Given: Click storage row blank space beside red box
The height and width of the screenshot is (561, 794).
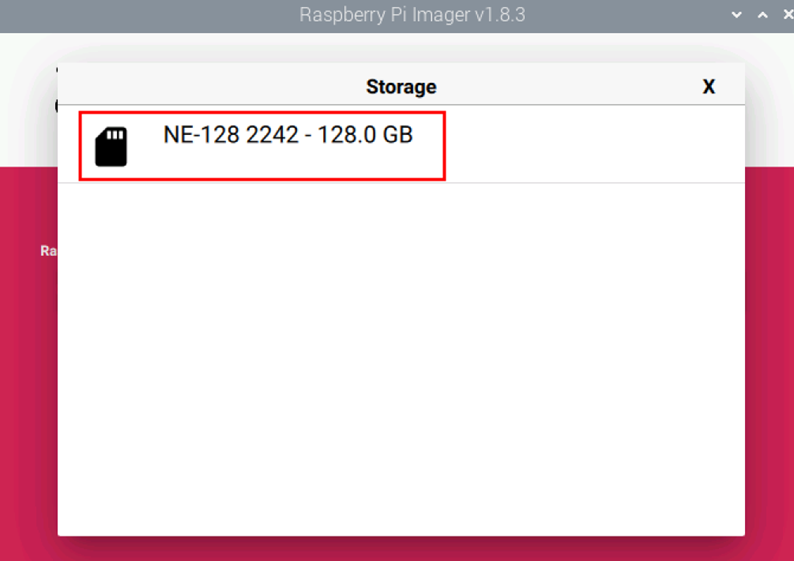Looking at the screenshot, I should [595, 145].
